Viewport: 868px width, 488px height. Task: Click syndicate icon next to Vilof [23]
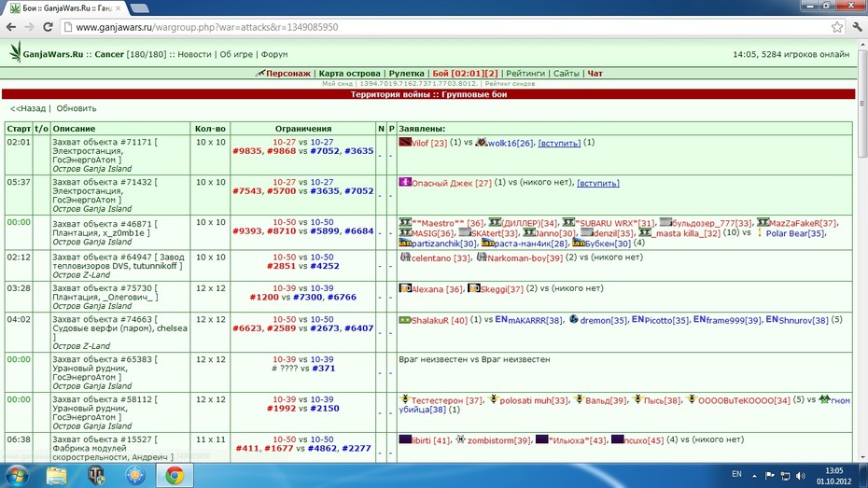(405, 142)
